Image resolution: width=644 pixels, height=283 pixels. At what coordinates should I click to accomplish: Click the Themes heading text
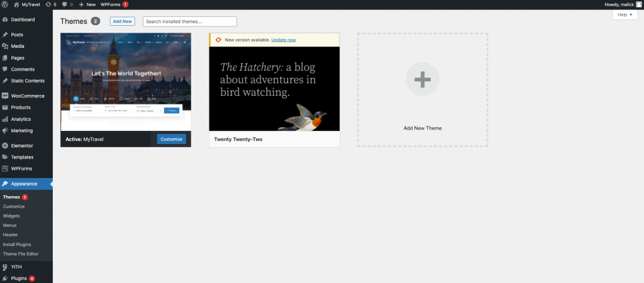pos(74,21)
